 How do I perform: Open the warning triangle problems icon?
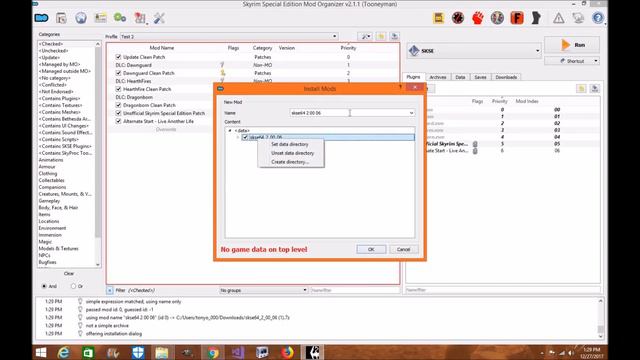(x=558, y=18)
